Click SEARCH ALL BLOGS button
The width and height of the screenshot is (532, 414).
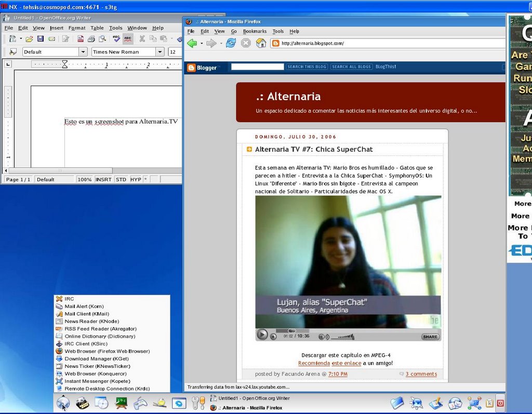point(352,67)
